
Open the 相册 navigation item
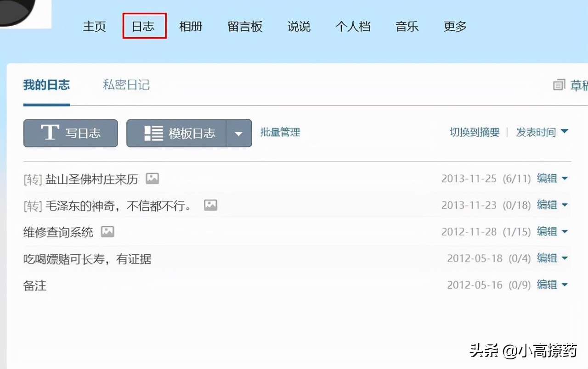click(x=191, y=27)
